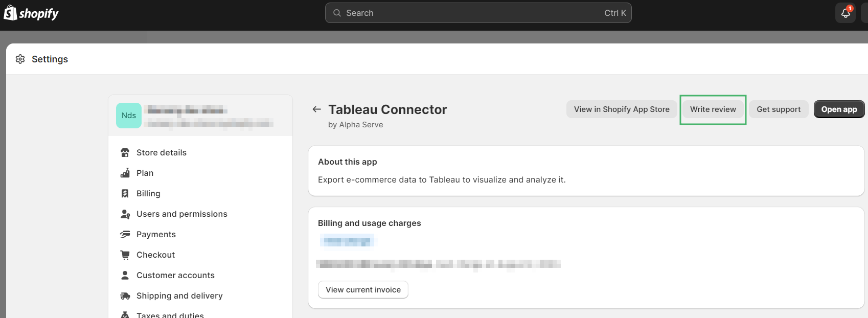This screenshot has width=868, height=318.
Task: Open Taxes and duties settings
Action: coord(170,315)
